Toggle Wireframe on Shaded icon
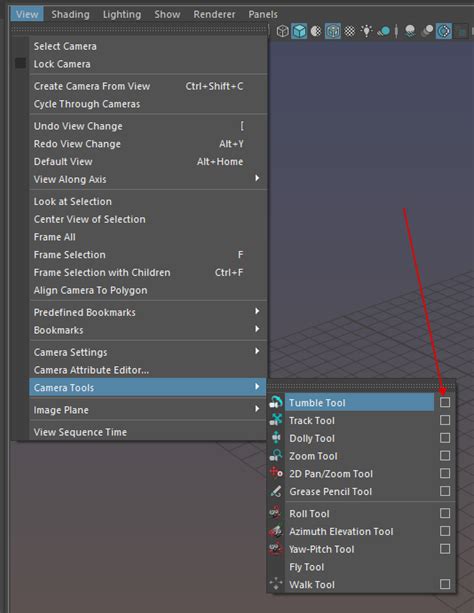 tap(333, 31)
